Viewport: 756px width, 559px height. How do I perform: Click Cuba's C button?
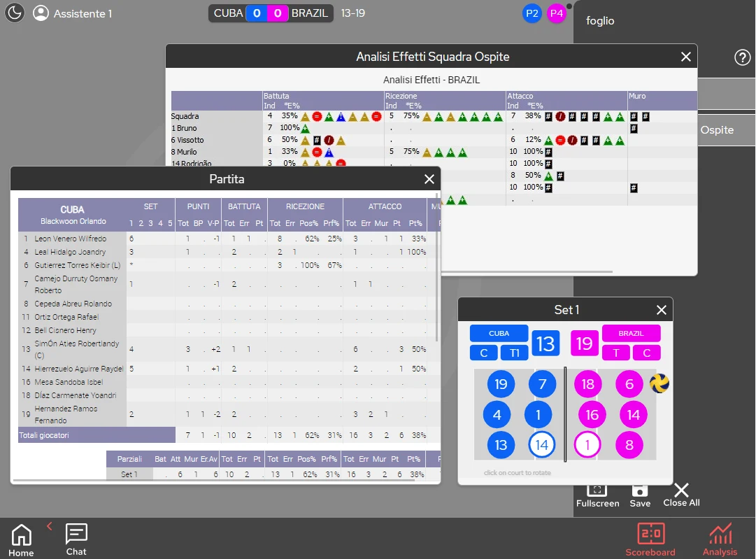[x=484, y=353]
